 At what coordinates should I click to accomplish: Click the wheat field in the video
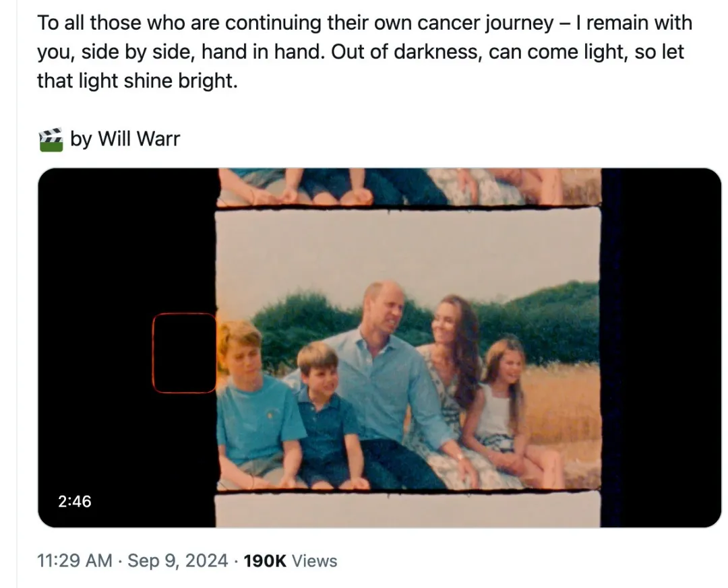563,404
